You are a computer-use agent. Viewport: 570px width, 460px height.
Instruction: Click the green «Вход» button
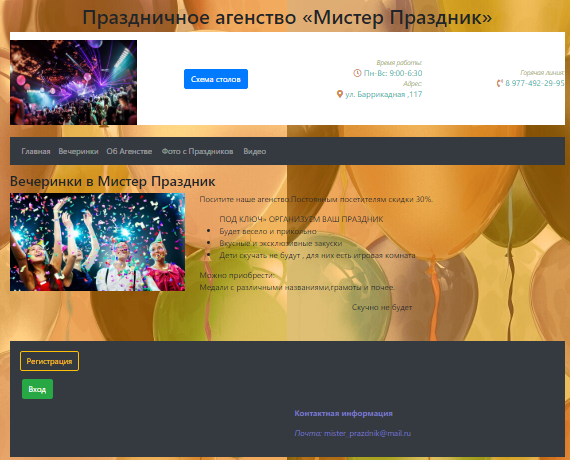point(37,389)
